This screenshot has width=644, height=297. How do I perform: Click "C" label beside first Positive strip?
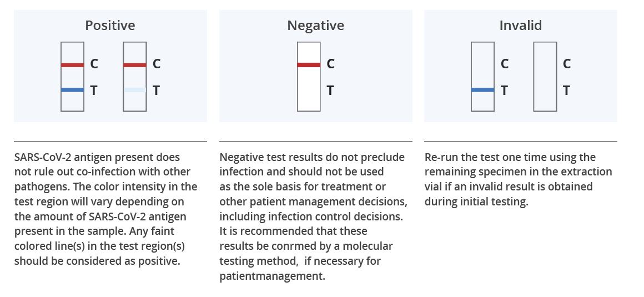point(94,64)
